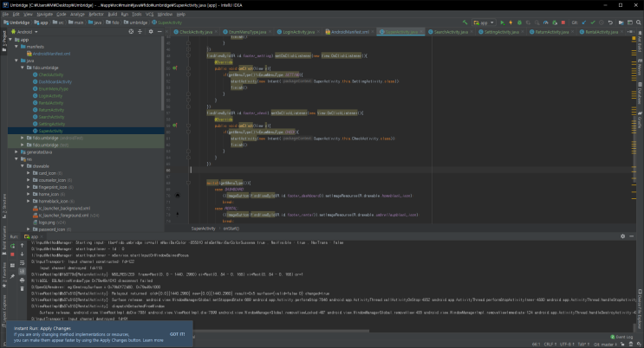Switch to SearchActivity.java tab
Image resolution: width=644 pixels, height=348 pixels.
(451, 32)
